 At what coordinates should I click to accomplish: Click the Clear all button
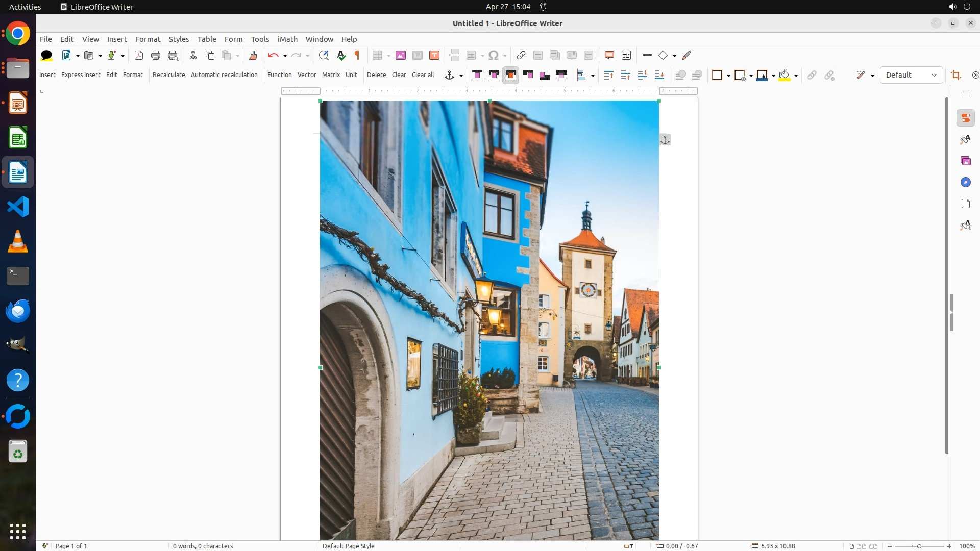pyautogui.click(x=423, y=74)
